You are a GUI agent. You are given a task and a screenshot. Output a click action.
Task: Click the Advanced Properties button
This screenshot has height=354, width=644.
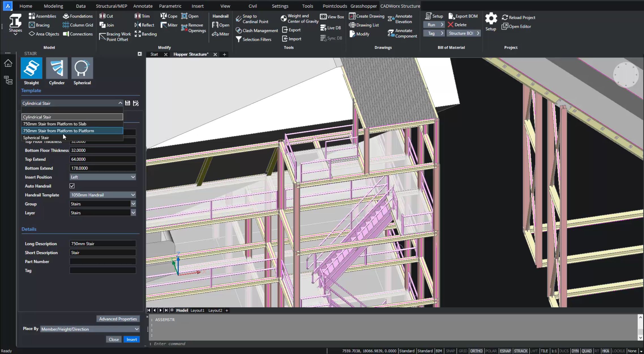pos(118,319)
